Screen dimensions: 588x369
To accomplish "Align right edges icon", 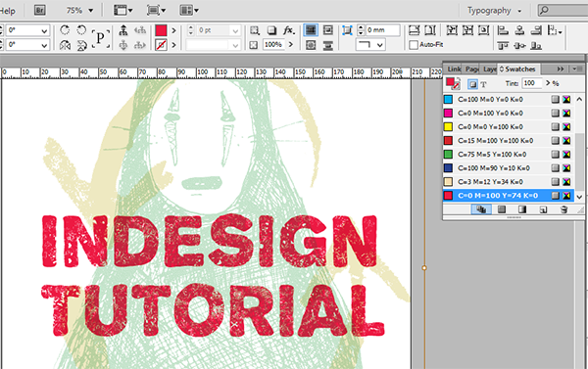I will (536, 30).
